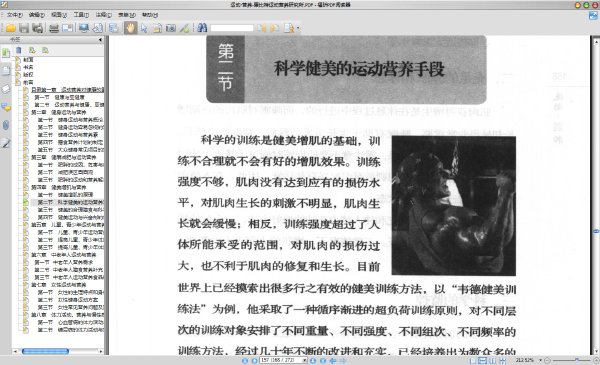600x365 pixels.
Task: Select the arrow selection tool
Action: click(144, 28)
